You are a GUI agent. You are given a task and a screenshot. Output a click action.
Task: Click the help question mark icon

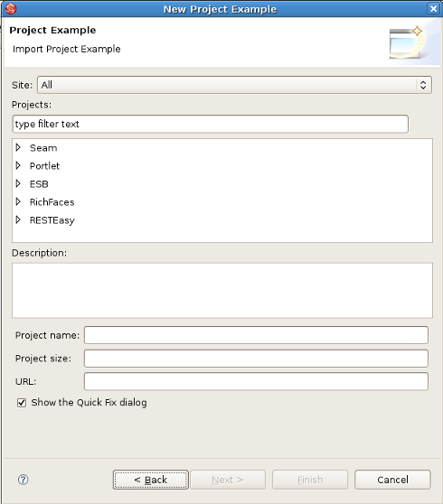pos(24,480)
